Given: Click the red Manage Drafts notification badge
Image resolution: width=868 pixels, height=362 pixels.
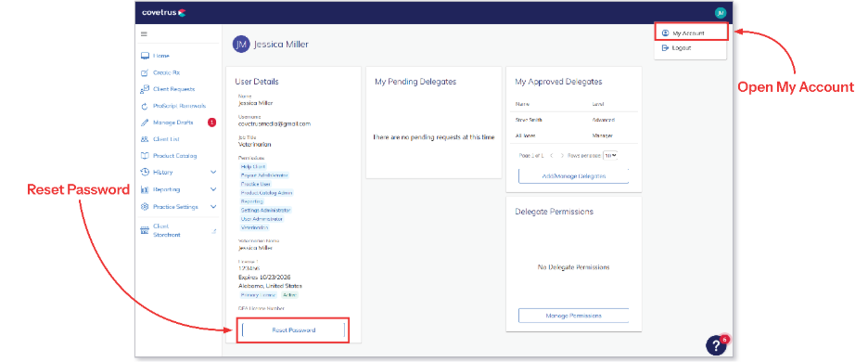Looking at the screenshot, I should (x=212, y=123).
